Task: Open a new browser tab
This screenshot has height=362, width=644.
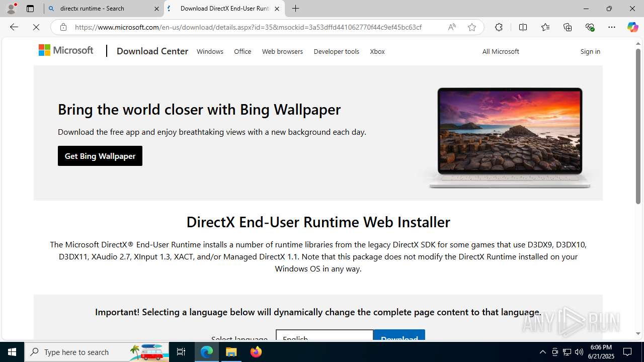Action: (296, 9)
